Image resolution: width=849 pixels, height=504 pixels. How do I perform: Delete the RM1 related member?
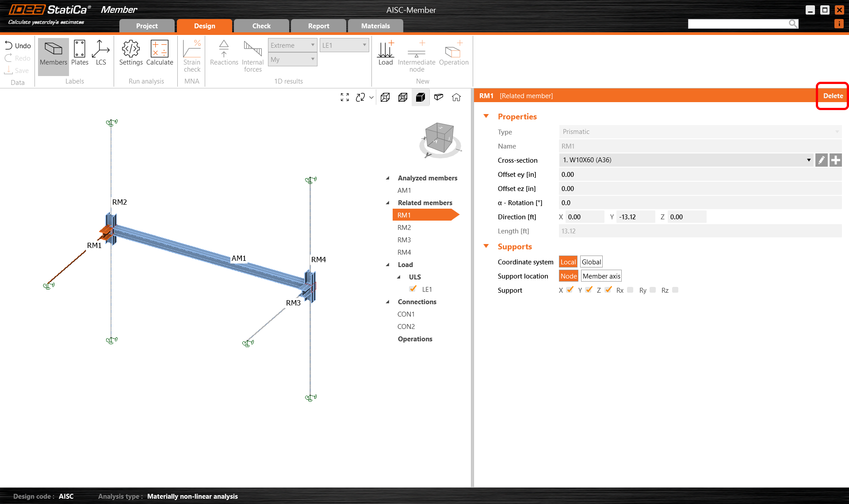pos(832,95)
